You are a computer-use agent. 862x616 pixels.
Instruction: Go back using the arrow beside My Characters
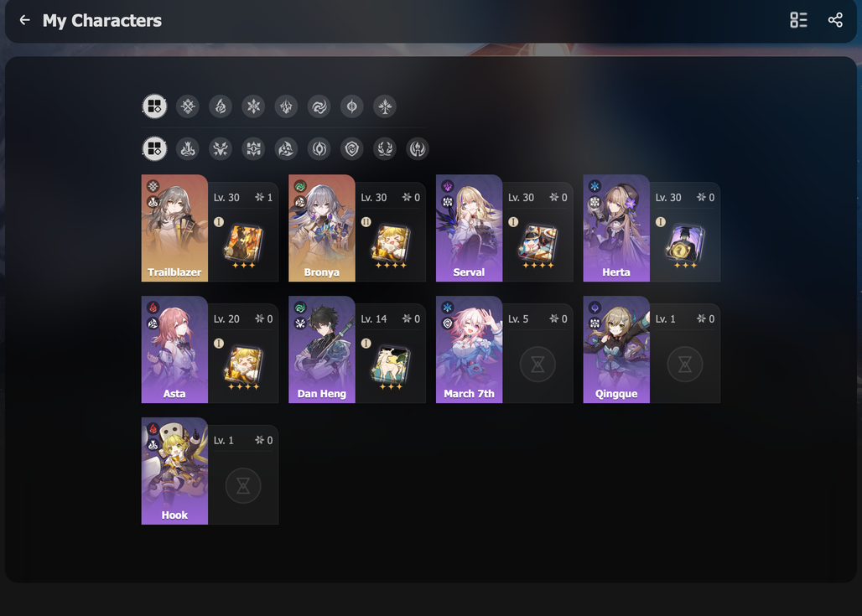25,20
